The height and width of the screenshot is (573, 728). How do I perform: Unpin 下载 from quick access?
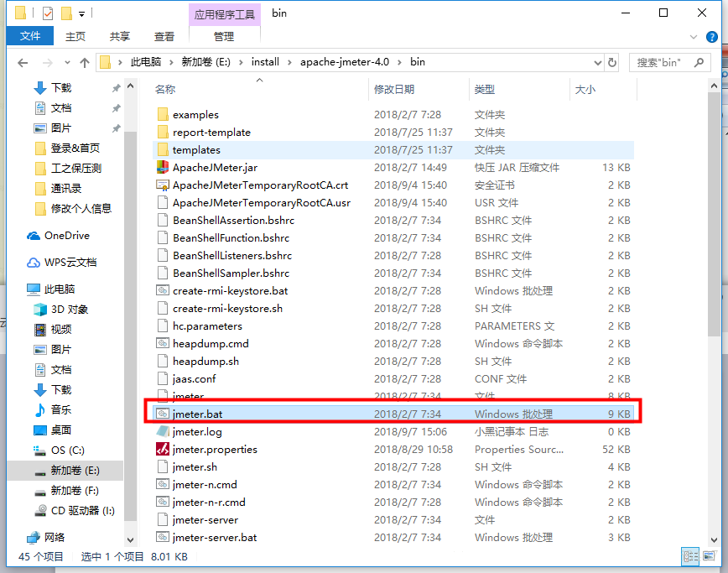tap(116, 88)
